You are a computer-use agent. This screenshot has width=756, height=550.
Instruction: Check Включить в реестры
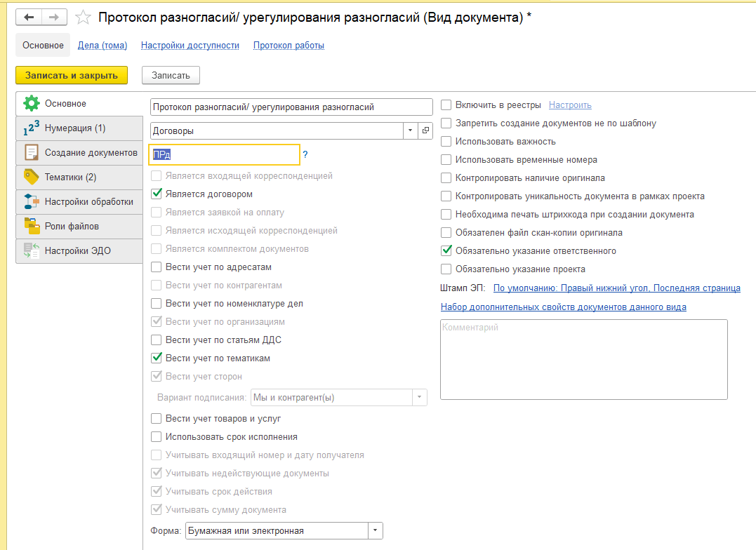(x=446, y=105)
